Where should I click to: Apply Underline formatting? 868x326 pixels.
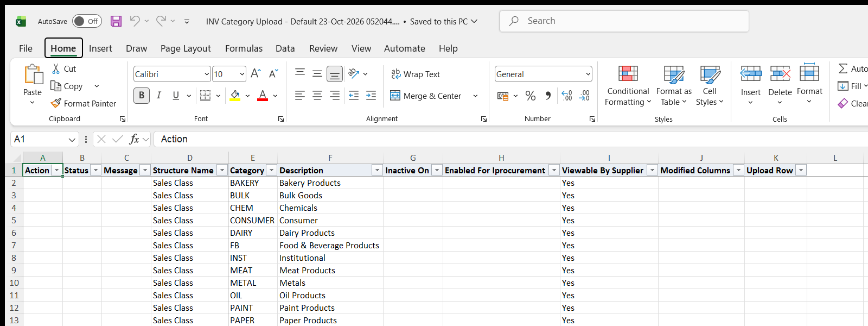(176, 96)
